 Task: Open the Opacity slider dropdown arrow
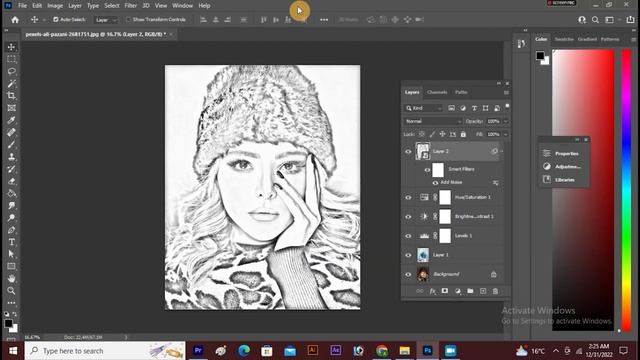pos(506,121)
